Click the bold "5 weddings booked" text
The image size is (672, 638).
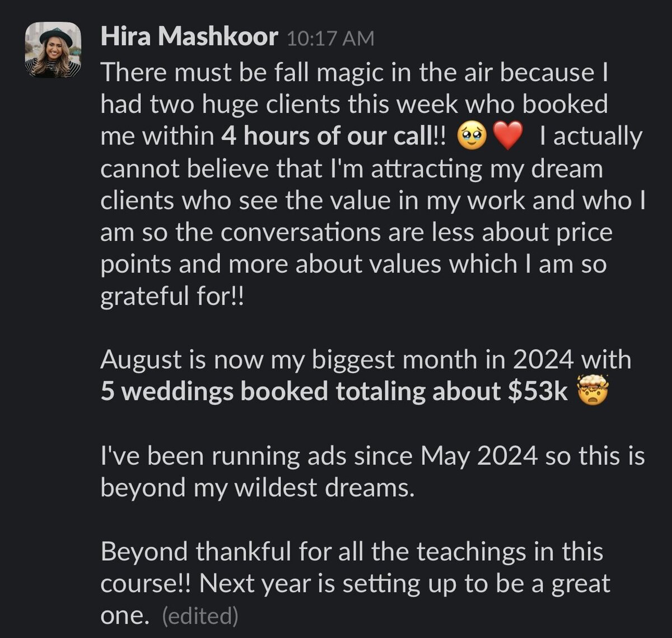click(214, 392)
